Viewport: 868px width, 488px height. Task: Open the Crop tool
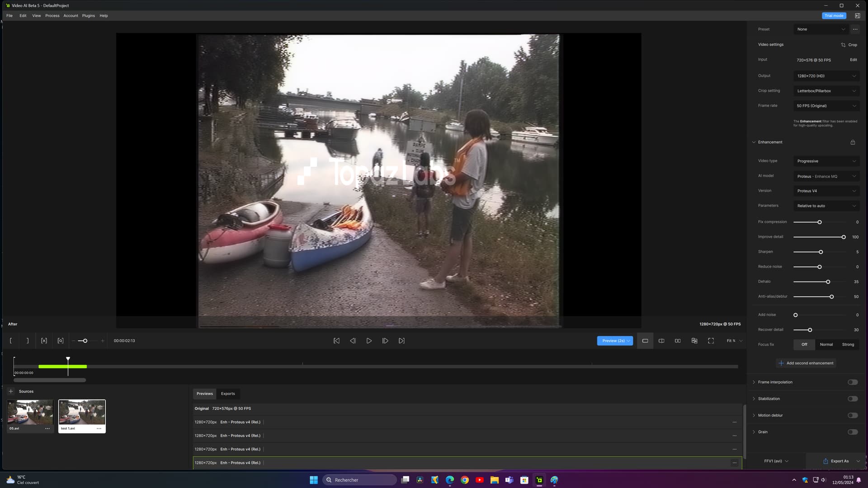tap(849, 45)
